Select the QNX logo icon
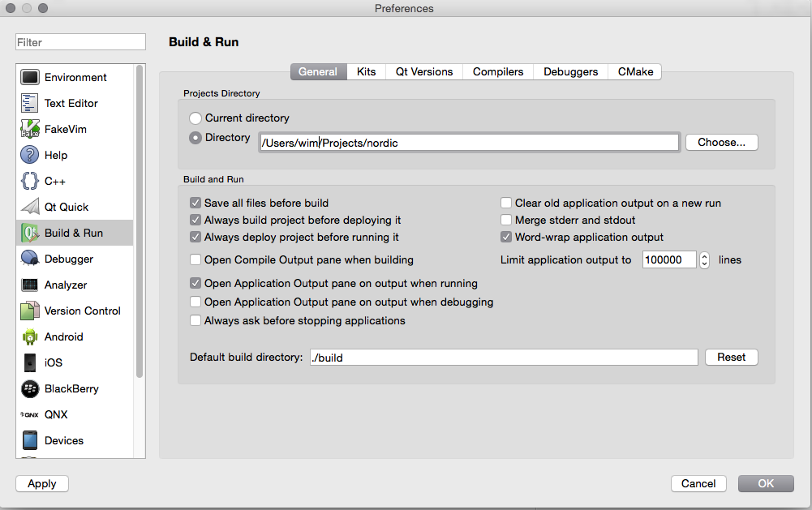 tap(29, 415)
